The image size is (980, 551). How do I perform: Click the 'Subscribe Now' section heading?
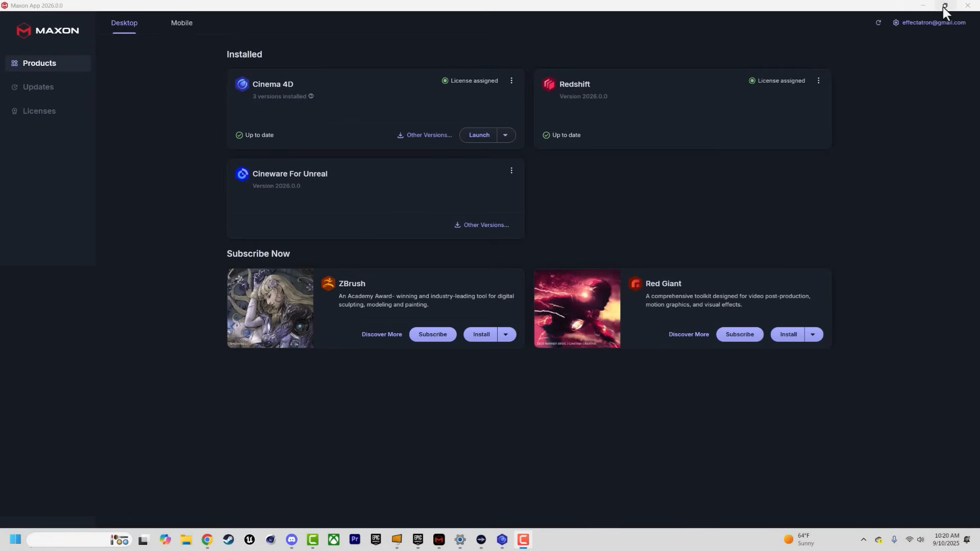[x=258, y=254]
